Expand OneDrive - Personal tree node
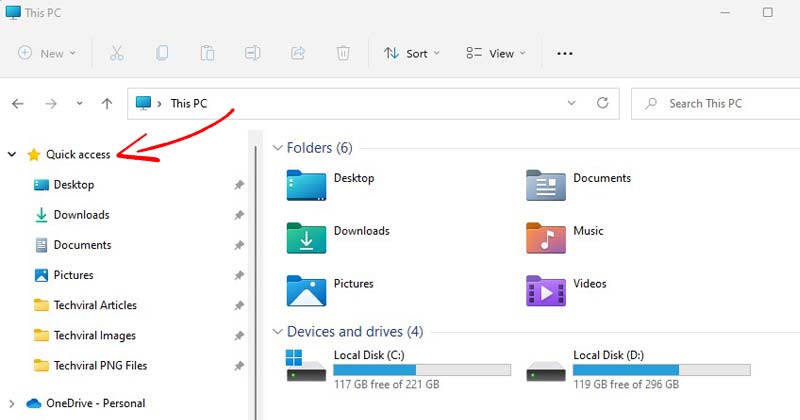This screenshot has height=420, width=800. tap(12, 404)
